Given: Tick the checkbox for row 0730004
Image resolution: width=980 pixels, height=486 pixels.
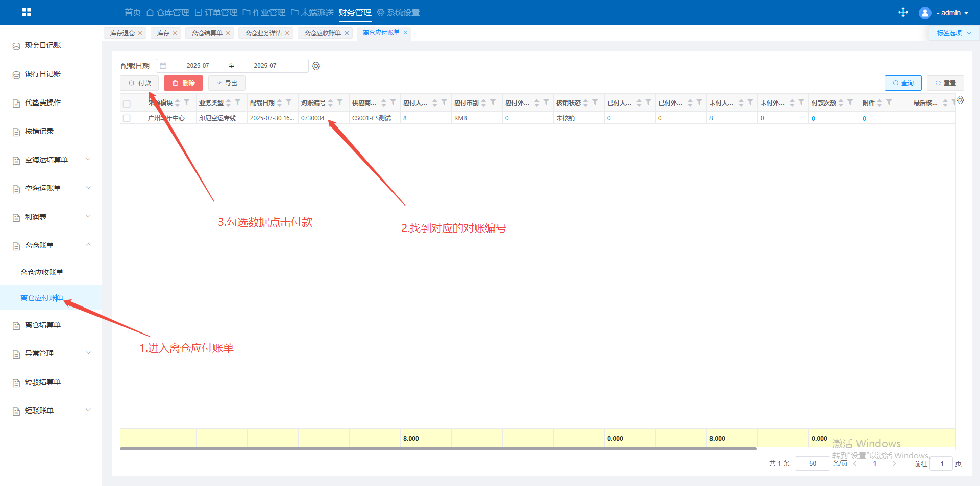Looking at the screenshot, I should 127,118.
